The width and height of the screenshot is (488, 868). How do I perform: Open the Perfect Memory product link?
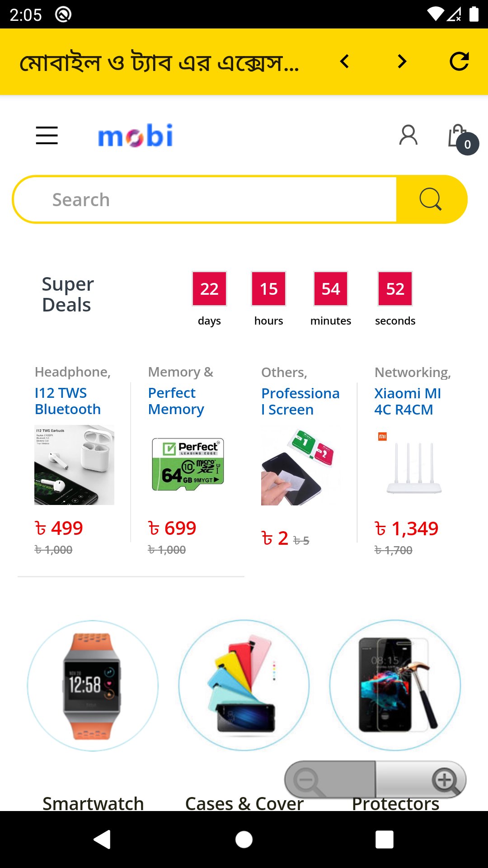pyautogui.click(x=175, y=401)
